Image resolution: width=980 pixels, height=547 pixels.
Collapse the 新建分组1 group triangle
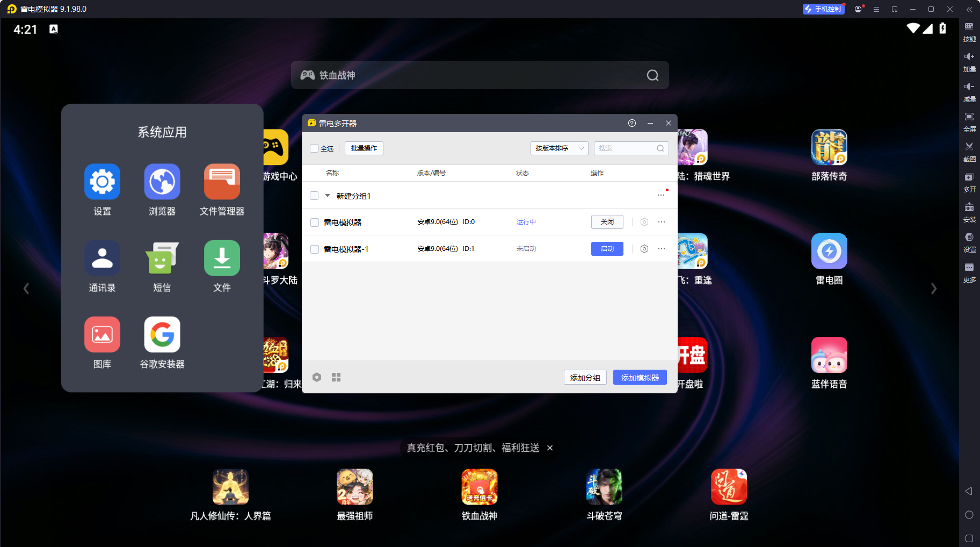point(328,196)
